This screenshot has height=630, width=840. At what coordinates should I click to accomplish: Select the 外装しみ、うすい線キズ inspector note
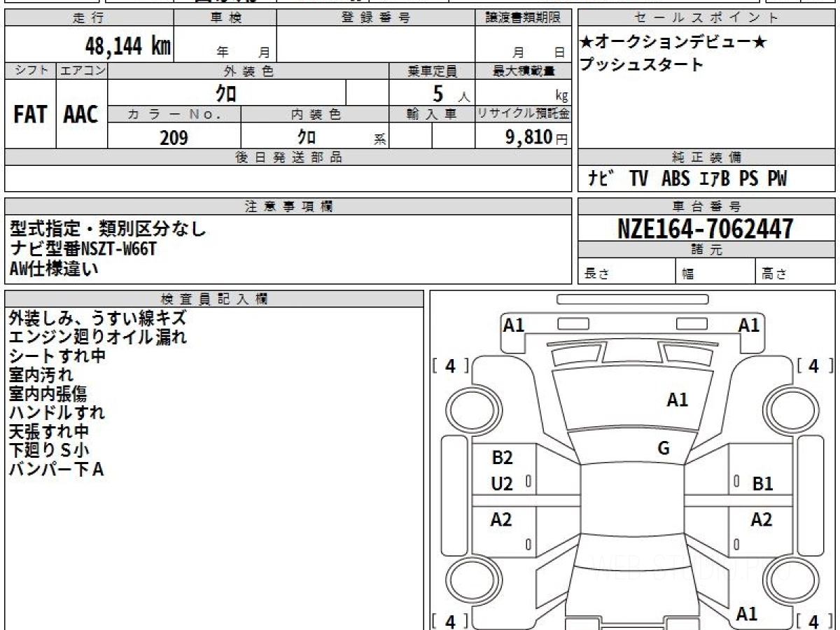tap(98, 318)
